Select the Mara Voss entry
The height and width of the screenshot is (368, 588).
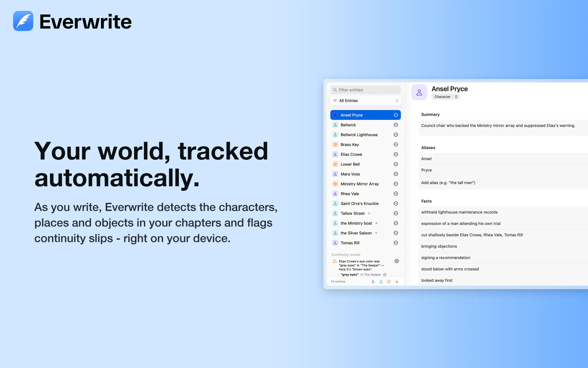[x=365, y=174]
